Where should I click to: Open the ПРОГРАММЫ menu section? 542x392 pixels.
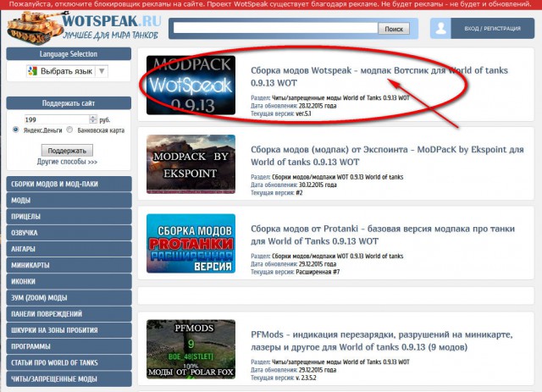(x=69, y=346)
